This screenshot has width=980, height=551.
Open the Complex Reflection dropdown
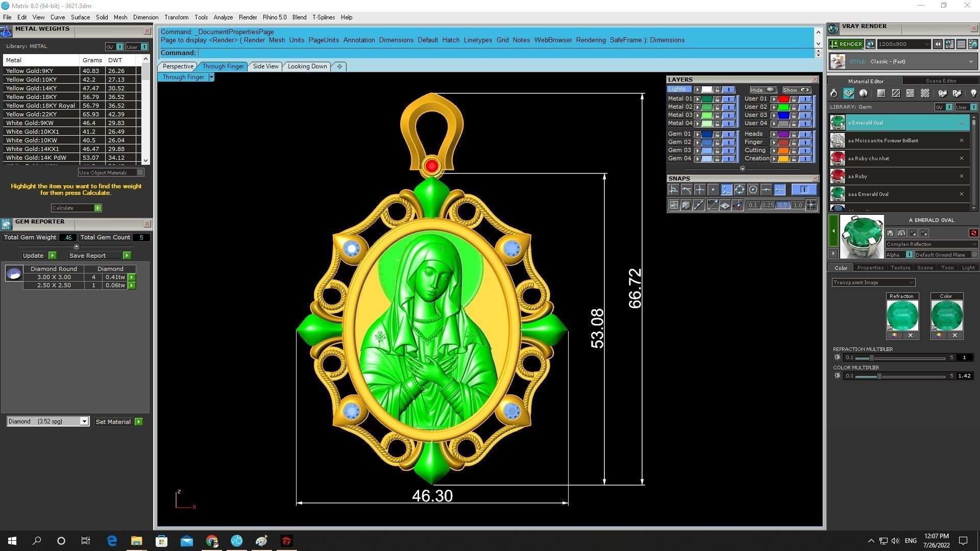click(x=932, y=244)
